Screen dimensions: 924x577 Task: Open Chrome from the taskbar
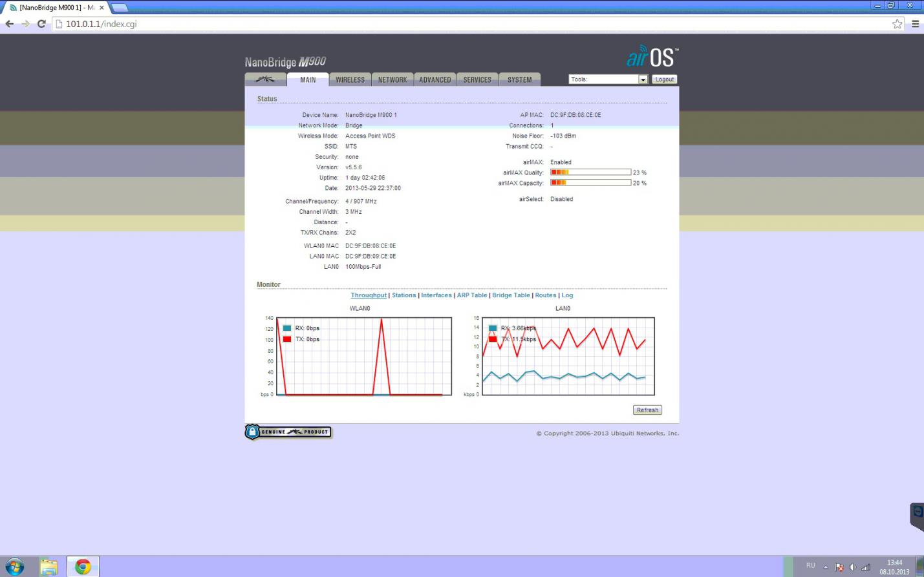click(x=83, y=567)
